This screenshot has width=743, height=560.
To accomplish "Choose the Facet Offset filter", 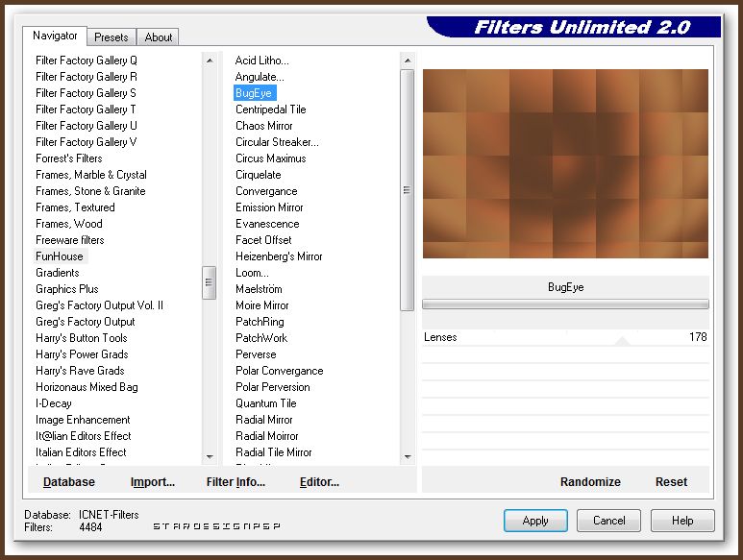I will click(x=263, y=240).
